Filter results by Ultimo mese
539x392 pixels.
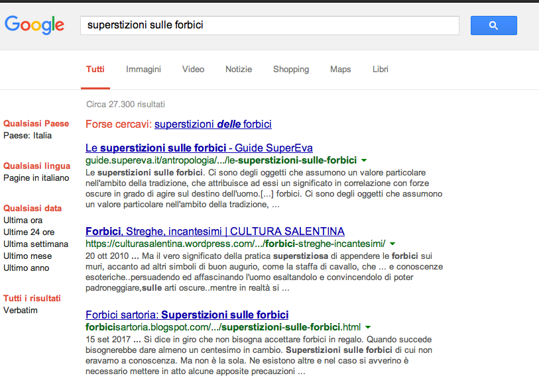(x=27, y=256)
